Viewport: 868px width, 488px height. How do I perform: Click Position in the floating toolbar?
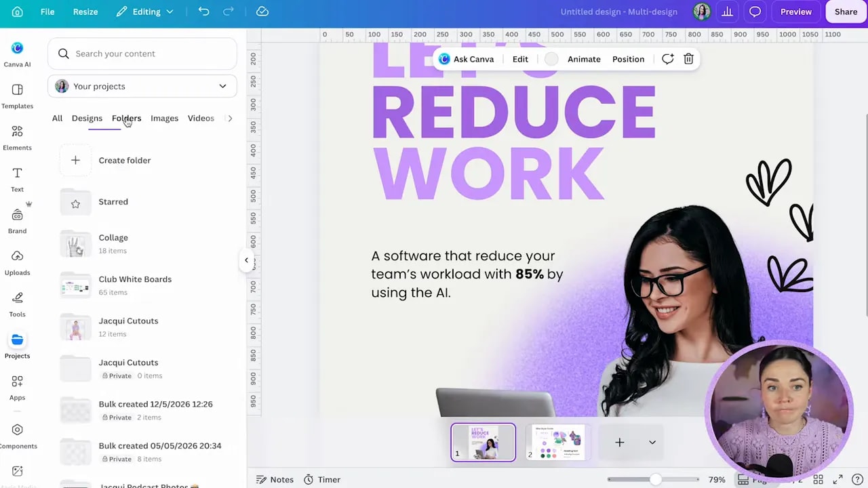628,59
